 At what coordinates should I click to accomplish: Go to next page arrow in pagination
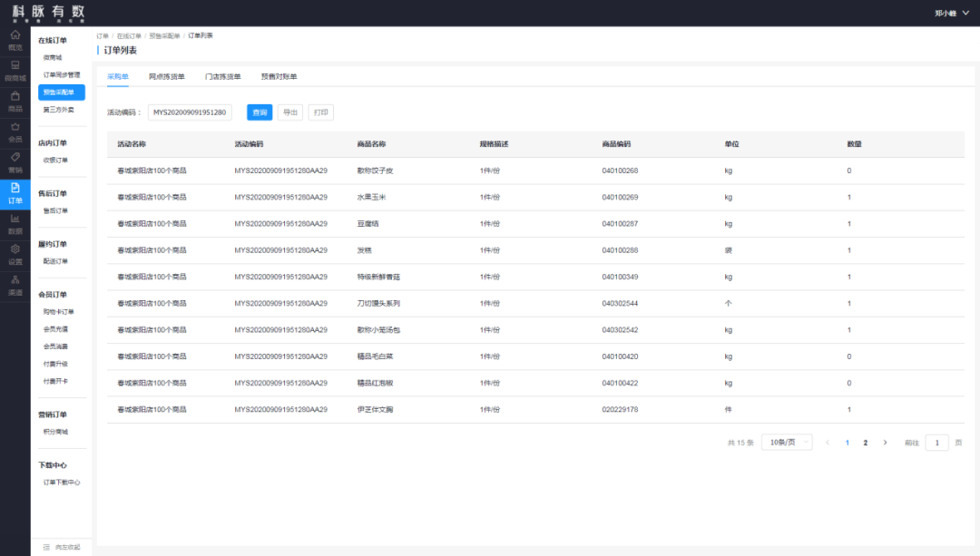pos(885,443)
